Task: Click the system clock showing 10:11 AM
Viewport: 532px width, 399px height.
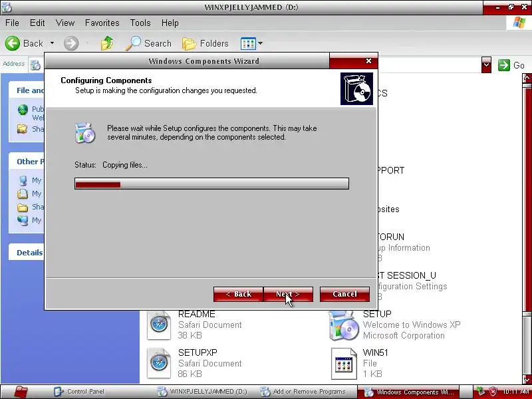Action: pos(517,391)
